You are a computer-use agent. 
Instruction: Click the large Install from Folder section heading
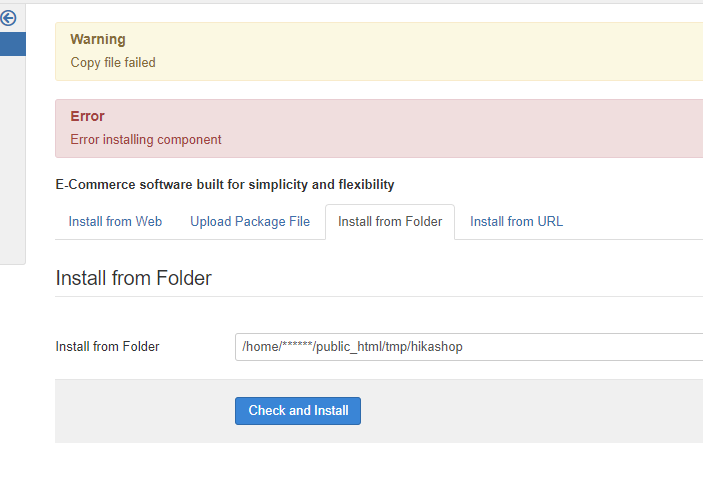[x=133, y=278]
